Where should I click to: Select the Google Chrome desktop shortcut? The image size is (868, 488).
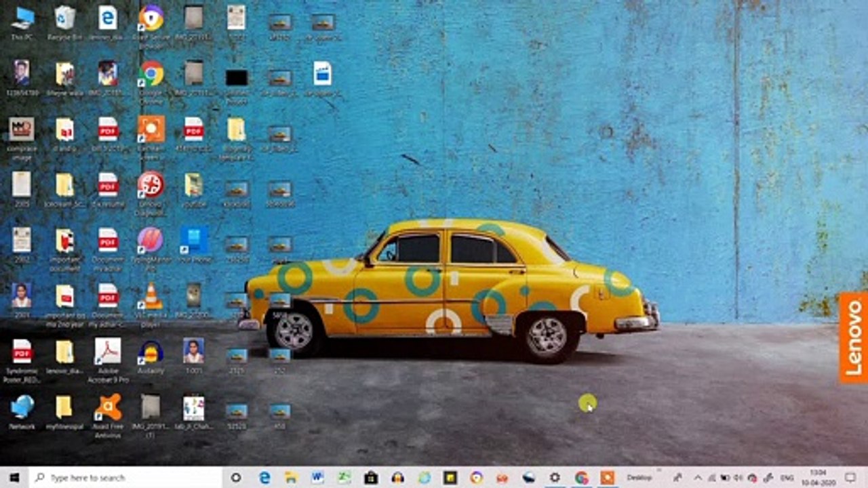pos(151,82)
